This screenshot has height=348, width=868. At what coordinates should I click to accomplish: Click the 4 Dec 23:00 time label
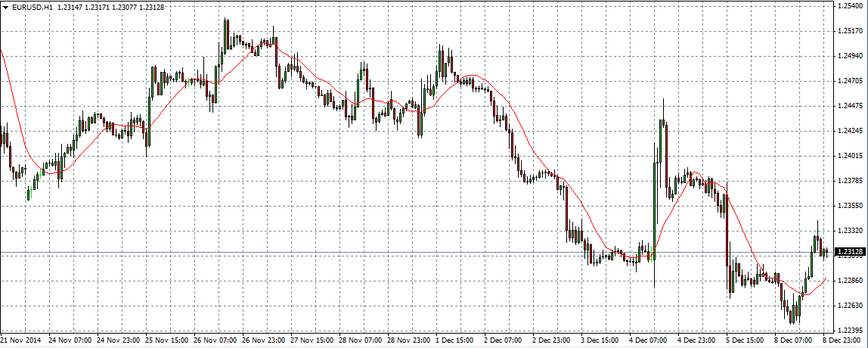[696, 339]
